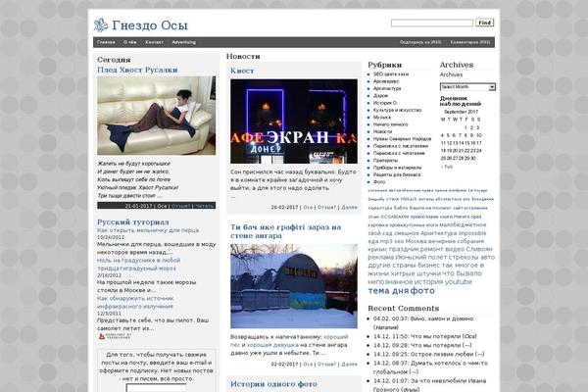This screenshot has width=588, height=392.
Task: Open the Думать хотелось о чем-то глобальном comment
Action: click(430, 367)
